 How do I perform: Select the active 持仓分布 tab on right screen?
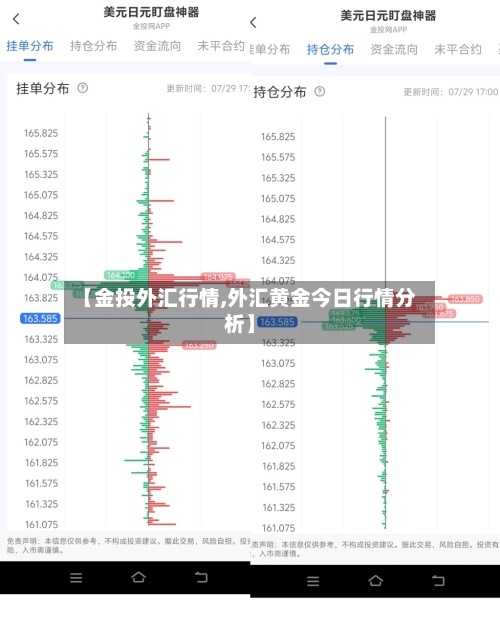click(x=331, y=49)
